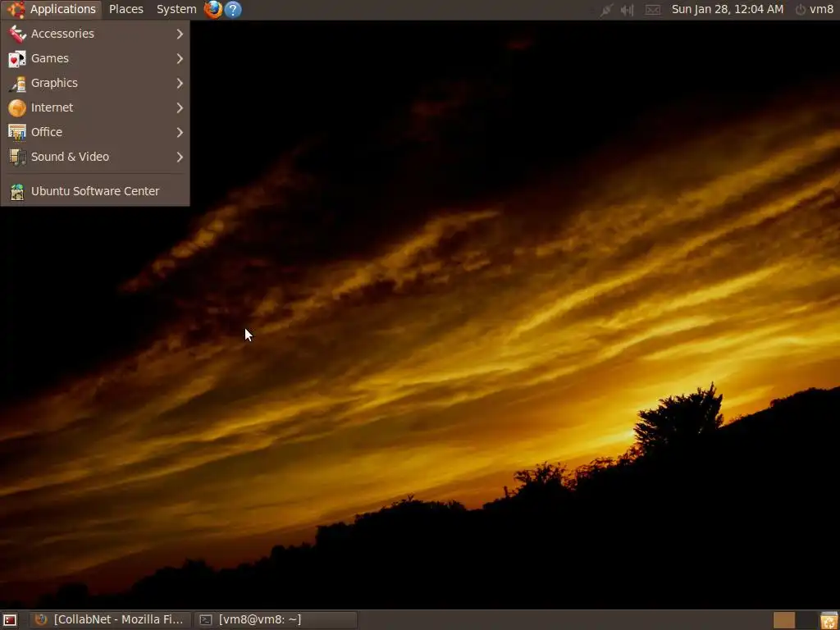Screen dimensions: 840x630
Task: Close the Applications menu via its label
Action: [x=62, y=9]
